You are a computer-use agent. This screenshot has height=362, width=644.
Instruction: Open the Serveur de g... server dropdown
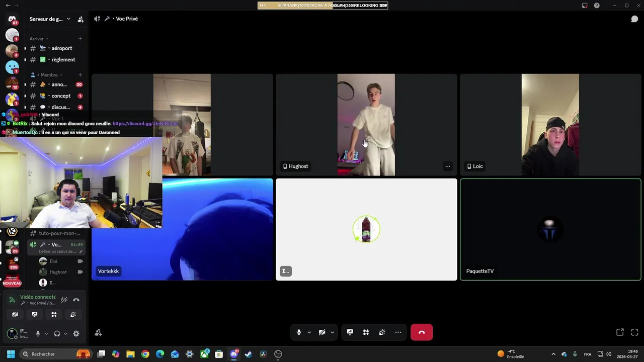(49, 19)
